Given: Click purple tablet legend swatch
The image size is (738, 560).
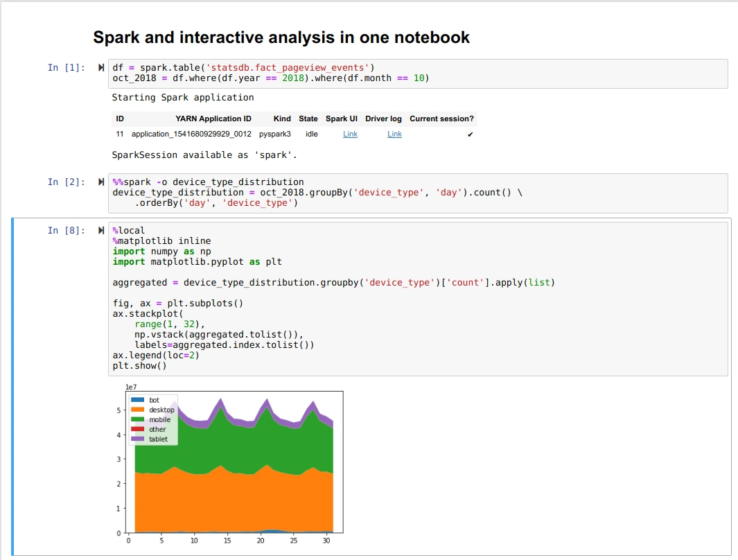Looking at the screenshot, I should (137, 439).
